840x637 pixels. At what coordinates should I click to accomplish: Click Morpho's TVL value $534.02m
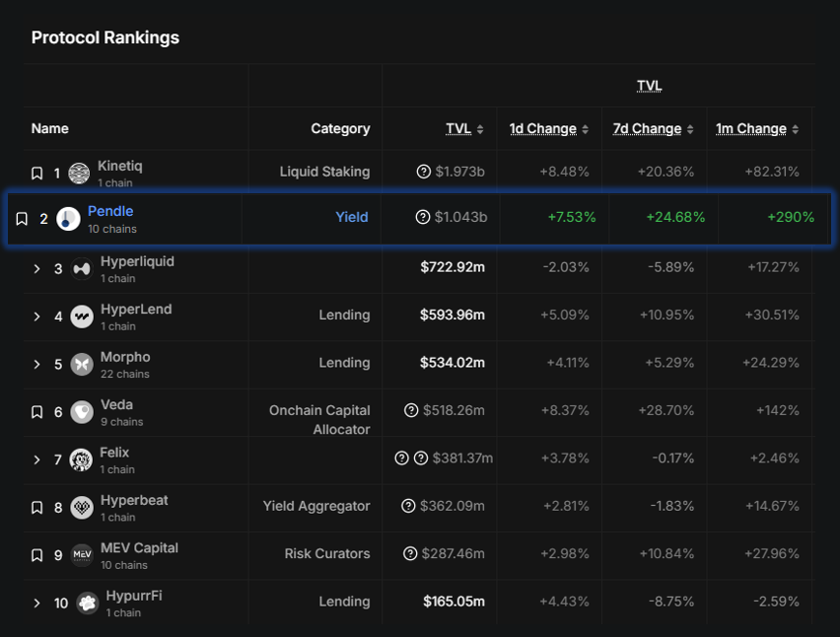pyautogui.click(x=453, y=363)
